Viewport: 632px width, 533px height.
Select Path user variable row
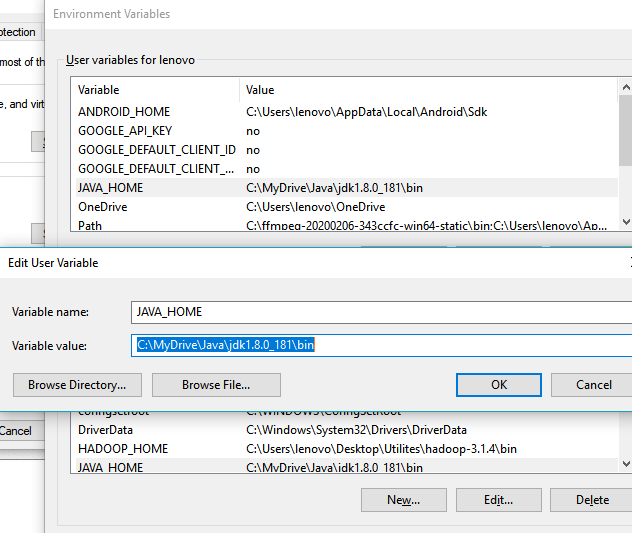tap(347, 225)
